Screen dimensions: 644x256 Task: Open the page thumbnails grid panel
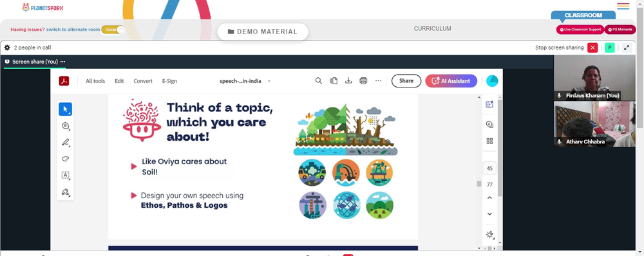[x=489, y=141]
